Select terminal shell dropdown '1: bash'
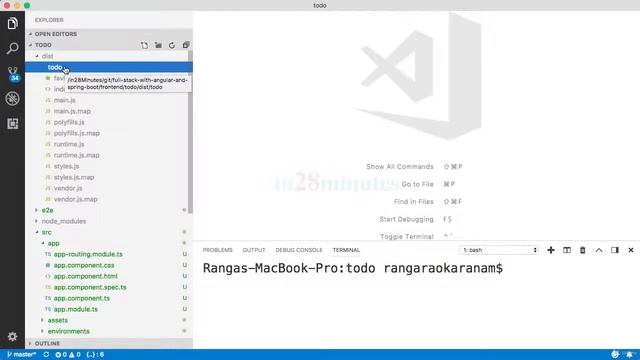 [499, 250]
